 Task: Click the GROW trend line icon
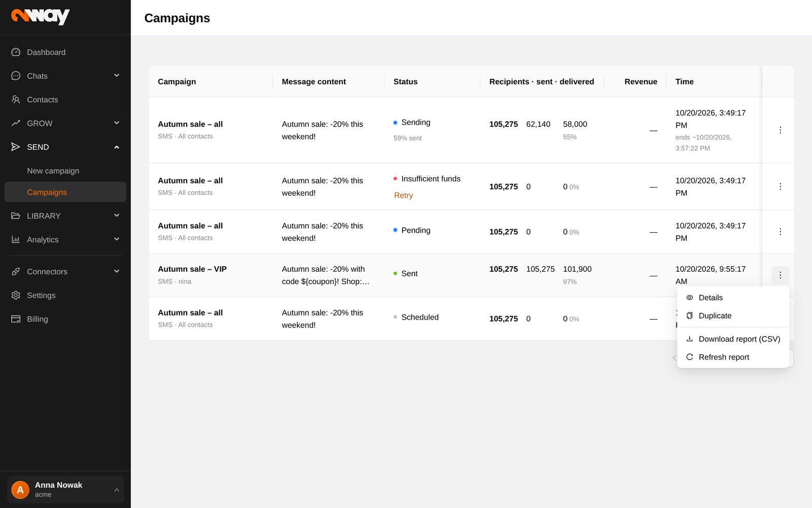point(16,123)
